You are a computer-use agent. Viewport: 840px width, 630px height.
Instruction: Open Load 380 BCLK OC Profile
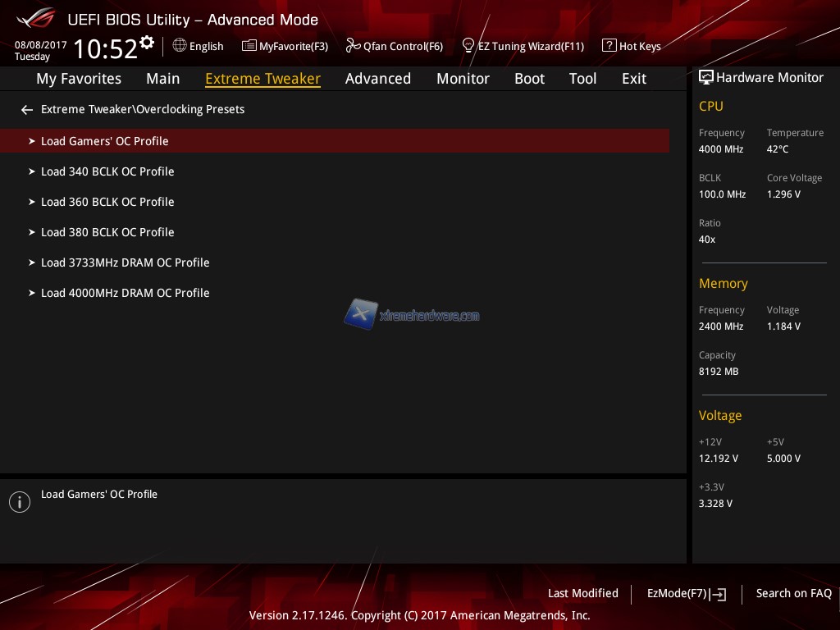coord(107,232)
